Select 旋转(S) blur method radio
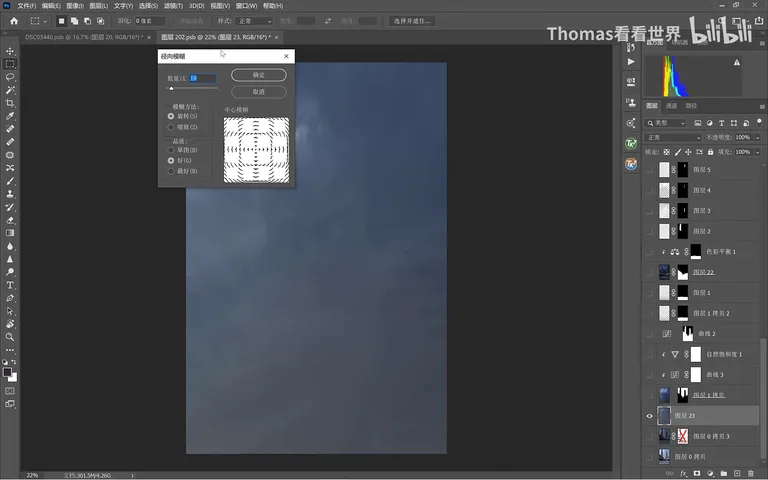768x480 pixels. (x=170, y=116)
